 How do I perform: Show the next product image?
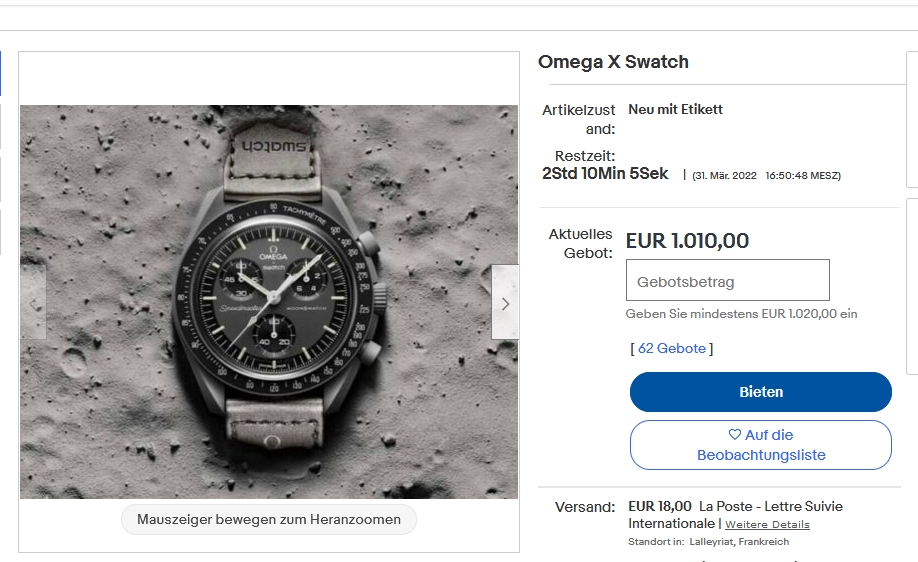tap(505, 303)
